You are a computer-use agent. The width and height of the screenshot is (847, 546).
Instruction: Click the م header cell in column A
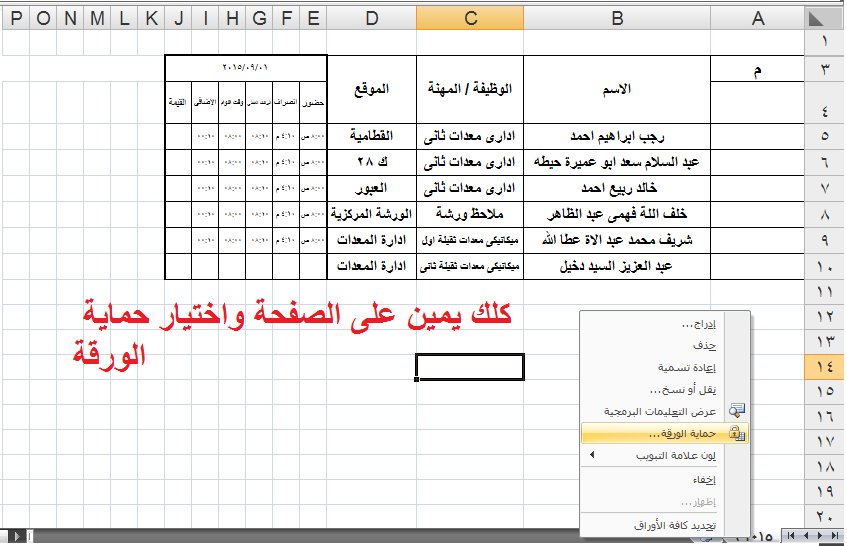[757, 70]
